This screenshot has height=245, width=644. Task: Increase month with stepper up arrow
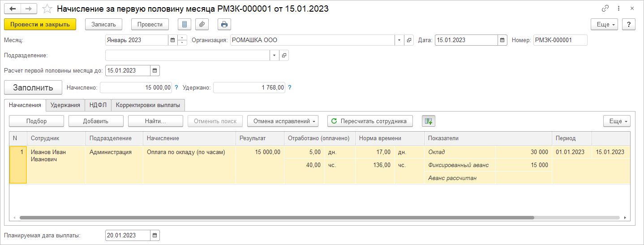(x=182, y=38)
